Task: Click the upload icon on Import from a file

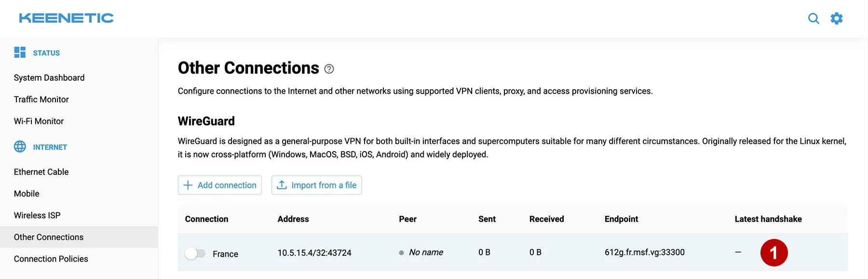Action: (x=281, y=185)
